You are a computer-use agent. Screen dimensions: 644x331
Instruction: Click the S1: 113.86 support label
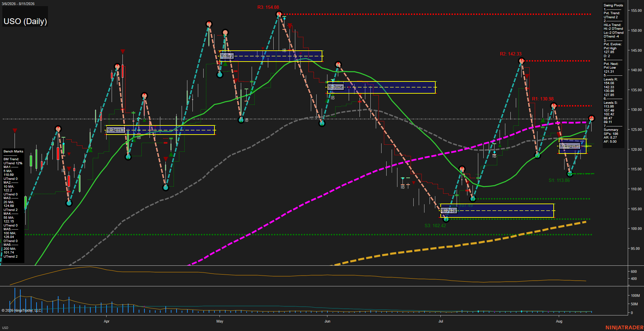coord(559,180)
